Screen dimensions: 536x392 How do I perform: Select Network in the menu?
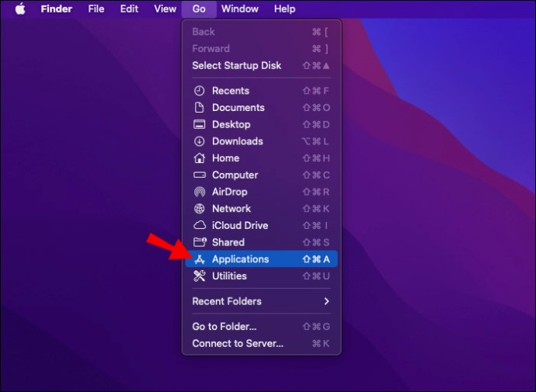coord(262,209)
